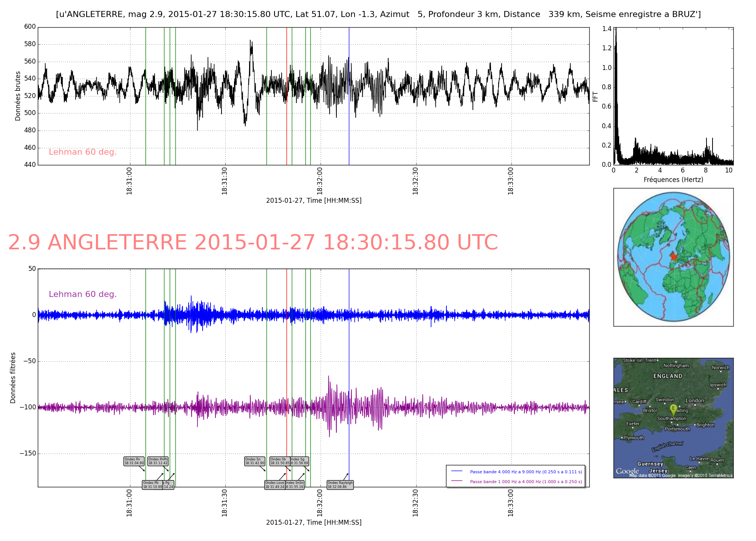The image size is (756, 541).
Task: Click the pink Lehman 60 deg. label
Action: pos(83,152)
